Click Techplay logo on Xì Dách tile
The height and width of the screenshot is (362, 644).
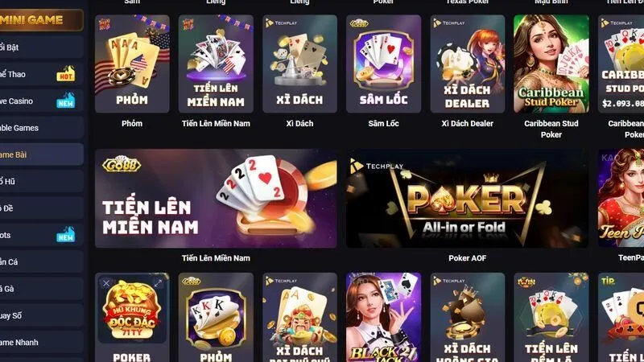tap(282, 23)
